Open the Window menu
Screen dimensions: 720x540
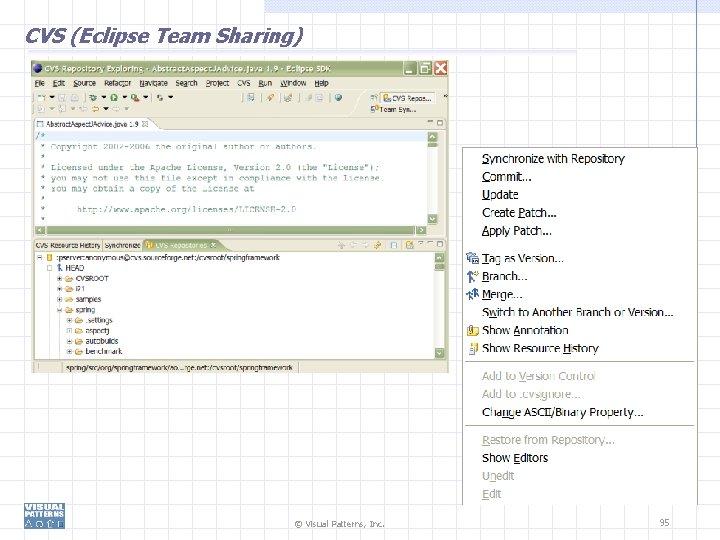pyautogui.click(x=293, y=83)
